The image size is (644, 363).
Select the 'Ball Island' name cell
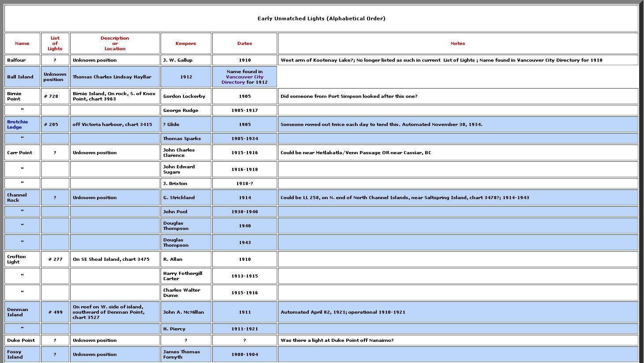tap(22, 77)
